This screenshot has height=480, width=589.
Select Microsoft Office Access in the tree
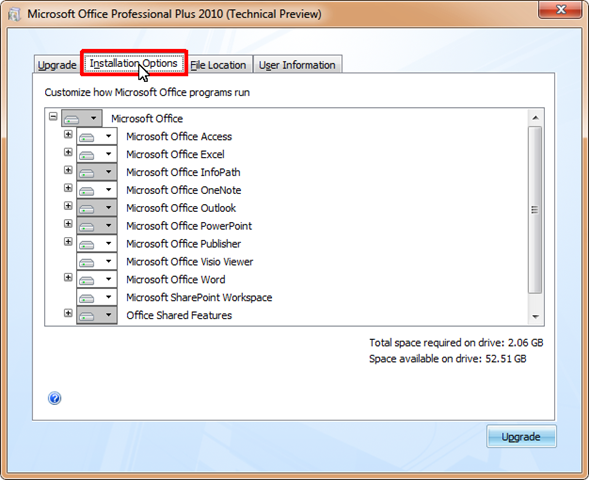pos(179,136)
